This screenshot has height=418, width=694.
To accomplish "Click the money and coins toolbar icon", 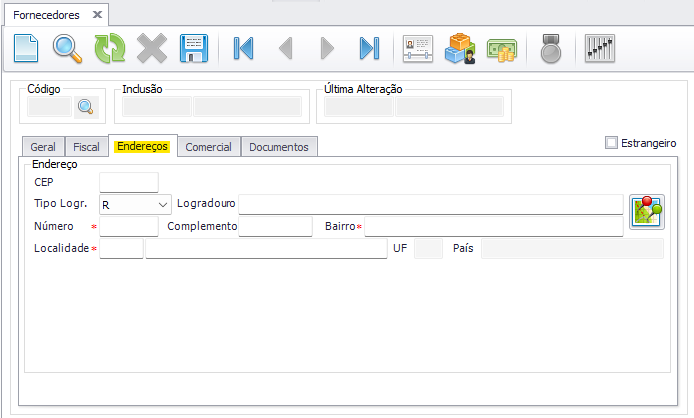I will [501, 48].
